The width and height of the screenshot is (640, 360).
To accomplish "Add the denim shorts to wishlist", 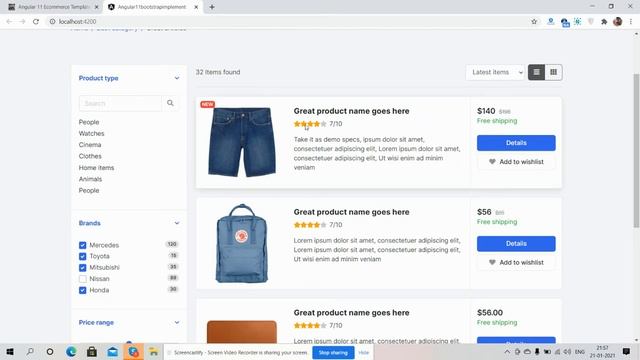I will pyautogui.click(x=516, y=162).
